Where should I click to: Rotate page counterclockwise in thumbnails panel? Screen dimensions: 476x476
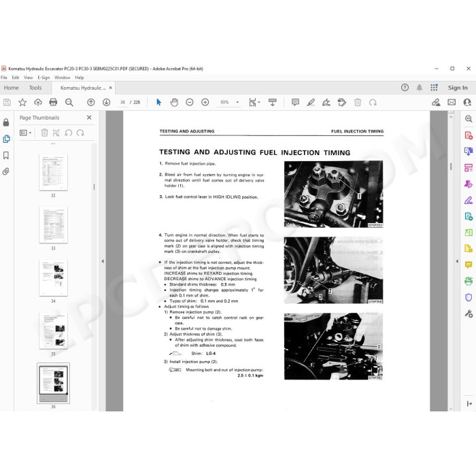pyautogui.click(x=68, y=133)
